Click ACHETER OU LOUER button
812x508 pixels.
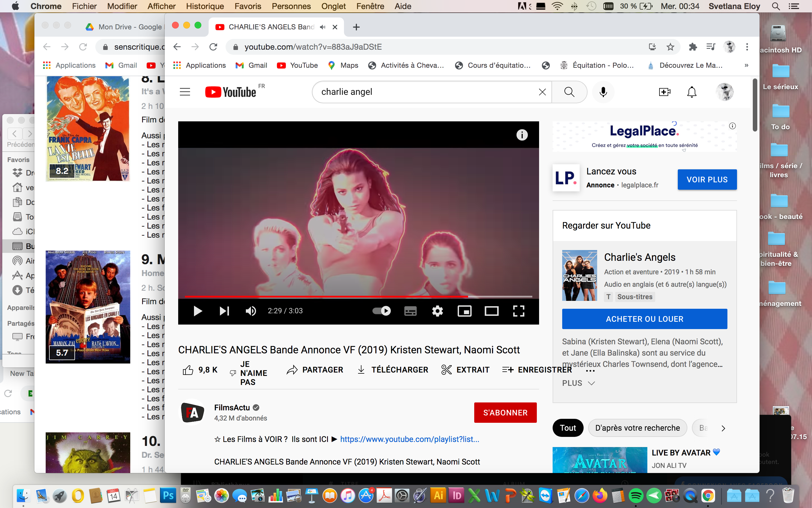pos(645,319)
